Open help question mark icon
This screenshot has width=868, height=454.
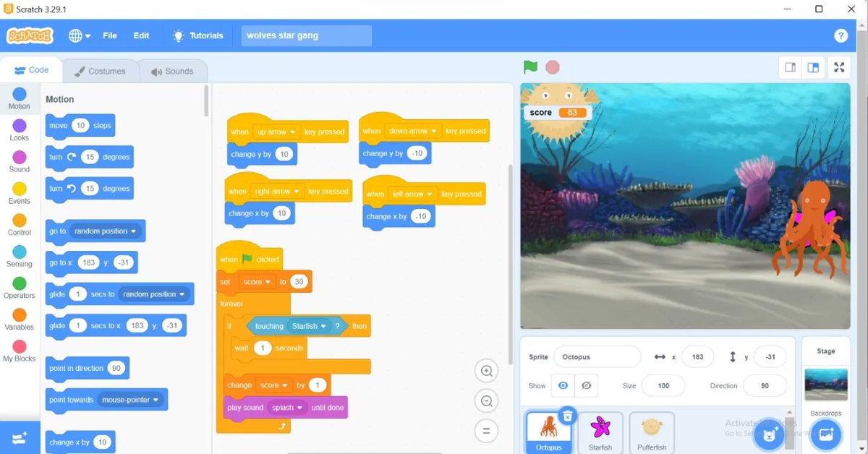click(x=841, y=35)
